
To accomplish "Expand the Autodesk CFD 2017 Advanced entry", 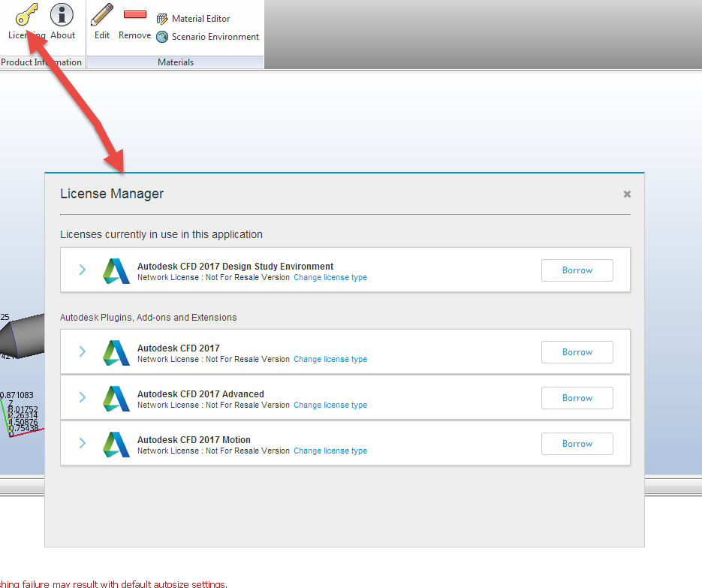I will pos(82,397).
